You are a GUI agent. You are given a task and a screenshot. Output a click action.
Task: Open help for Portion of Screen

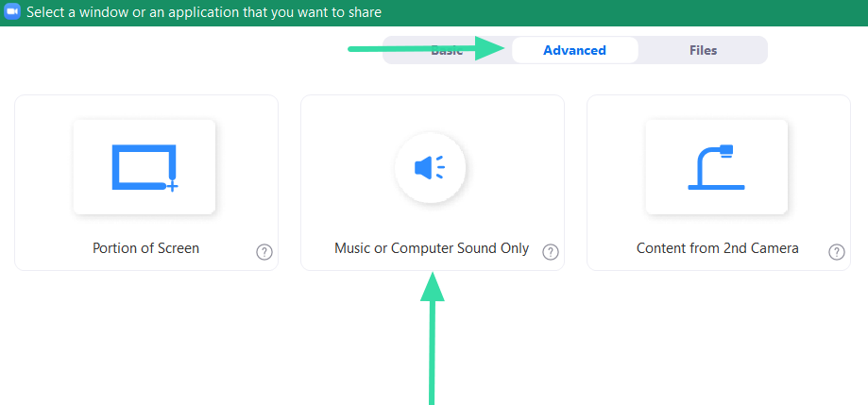pos(264,252)
